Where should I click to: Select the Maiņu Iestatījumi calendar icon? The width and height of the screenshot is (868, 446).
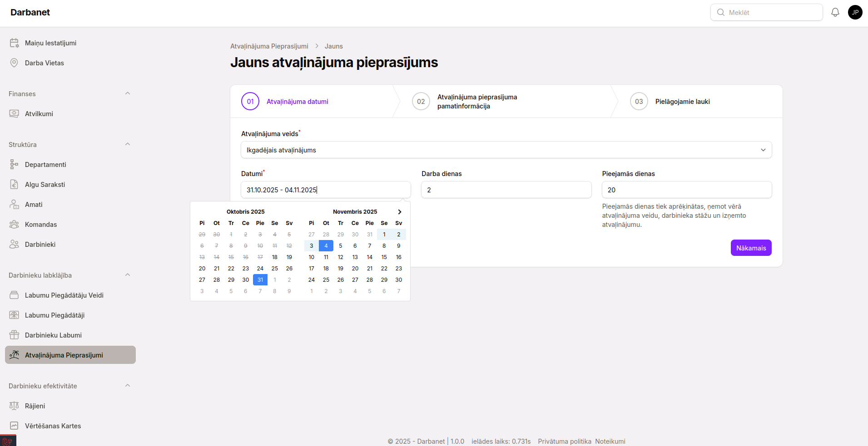[x=14, y=42]
